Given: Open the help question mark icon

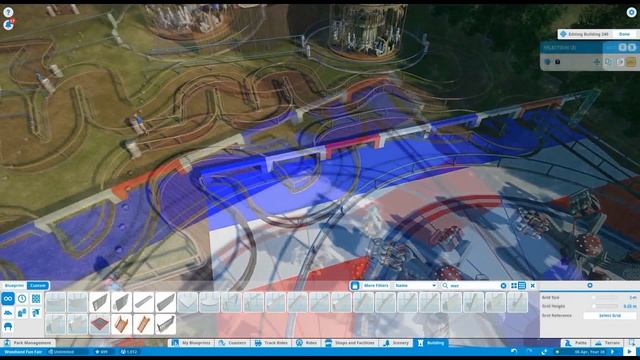Looking at the screenshot, I should pyautogui.click(x=8, y=12).
